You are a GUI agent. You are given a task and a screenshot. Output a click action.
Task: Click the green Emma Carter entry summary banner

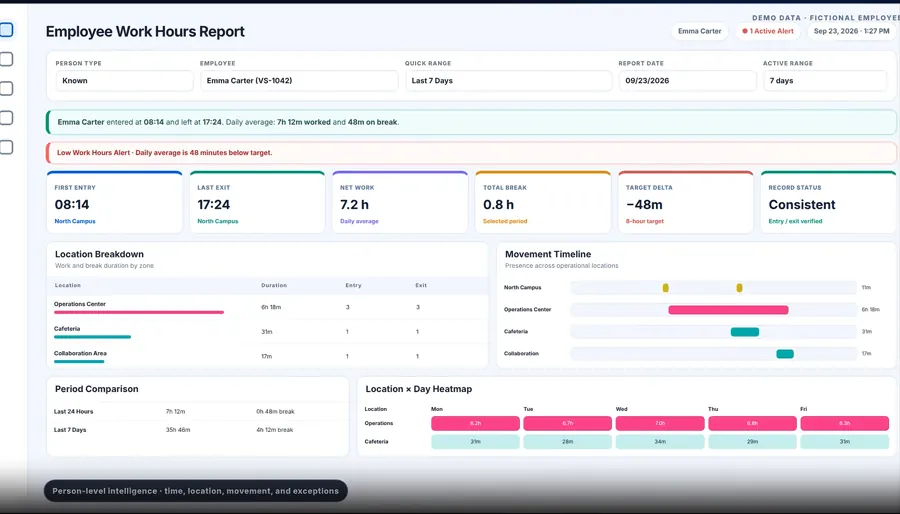(471, 122)
